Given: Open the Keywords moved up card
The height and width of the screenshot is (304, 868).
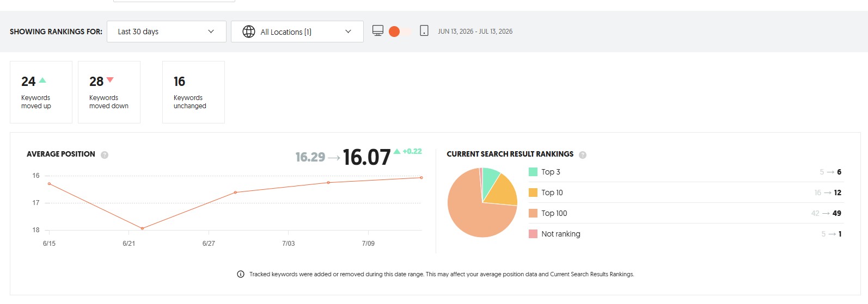Looking at the screenshot, I should 41,92.
